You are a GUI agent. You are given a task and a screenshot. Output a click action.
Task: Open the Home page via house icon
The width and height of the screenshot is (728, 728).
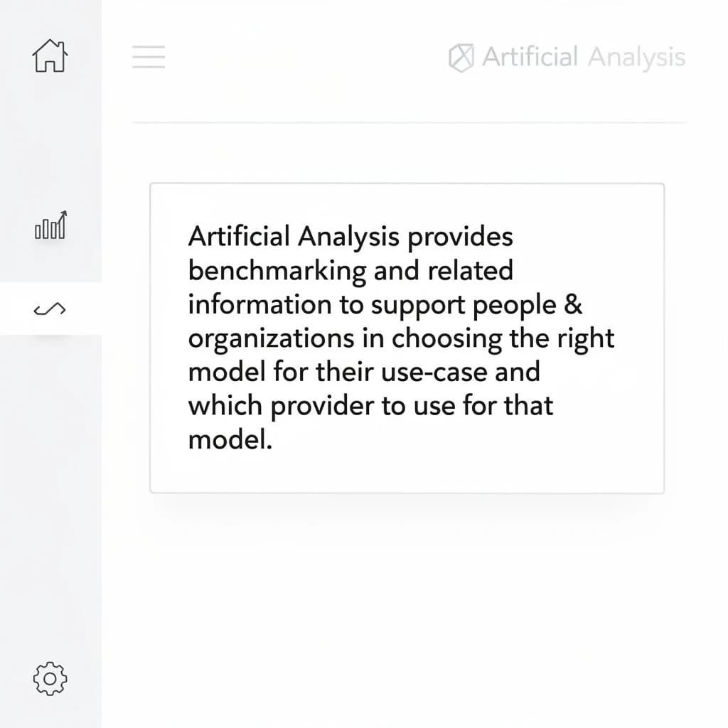49,56
